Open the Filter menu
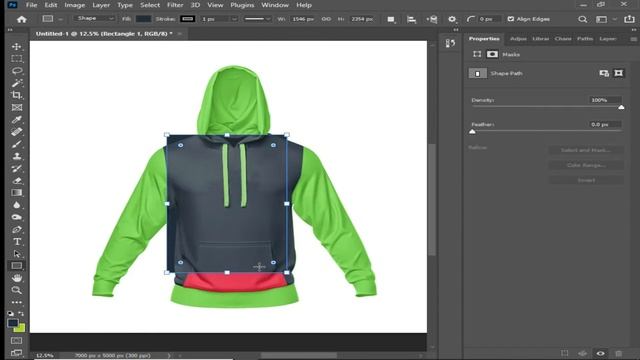 point(175,5)
